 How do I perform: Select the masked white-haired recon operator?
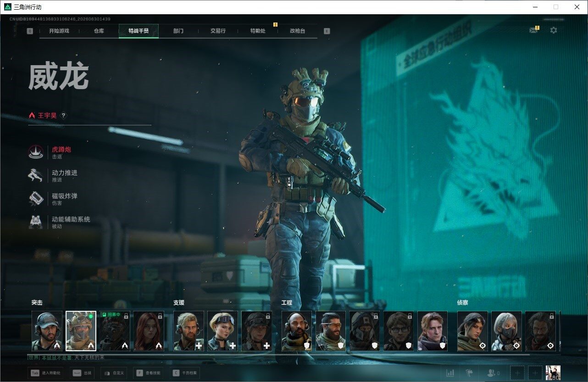506,331
